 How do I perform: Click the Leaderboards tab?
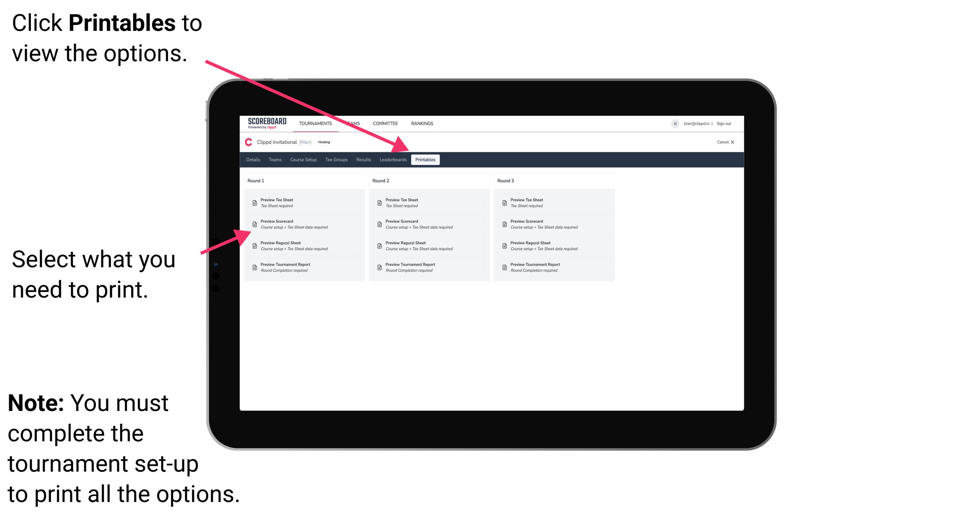tap(392, 160)
